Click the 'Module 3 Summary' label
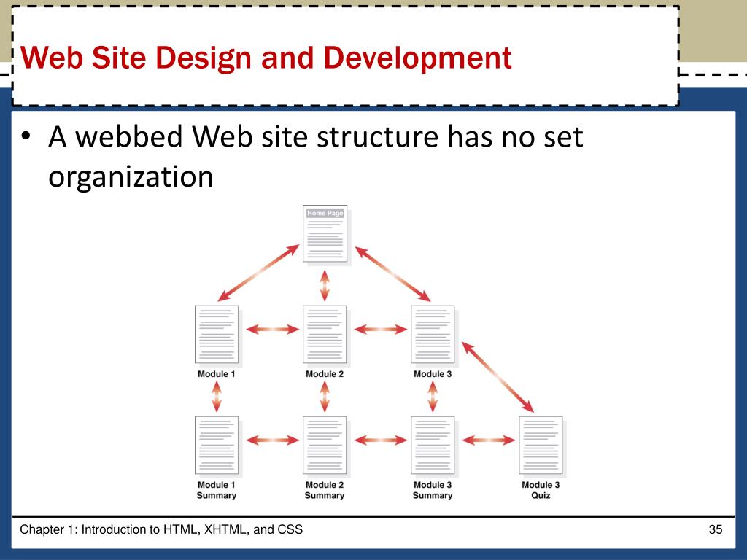The height and width of the screenshot is (560, 747). point(433,490)
